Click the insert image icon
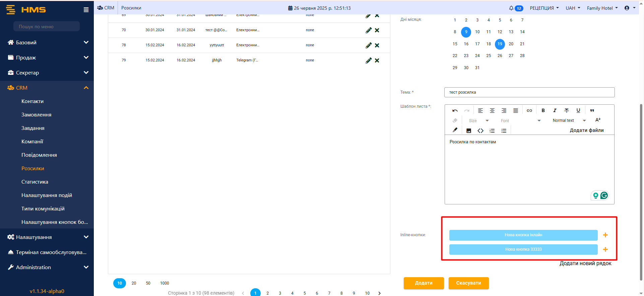This screenshot has width=644, height=296. [468, 131]
